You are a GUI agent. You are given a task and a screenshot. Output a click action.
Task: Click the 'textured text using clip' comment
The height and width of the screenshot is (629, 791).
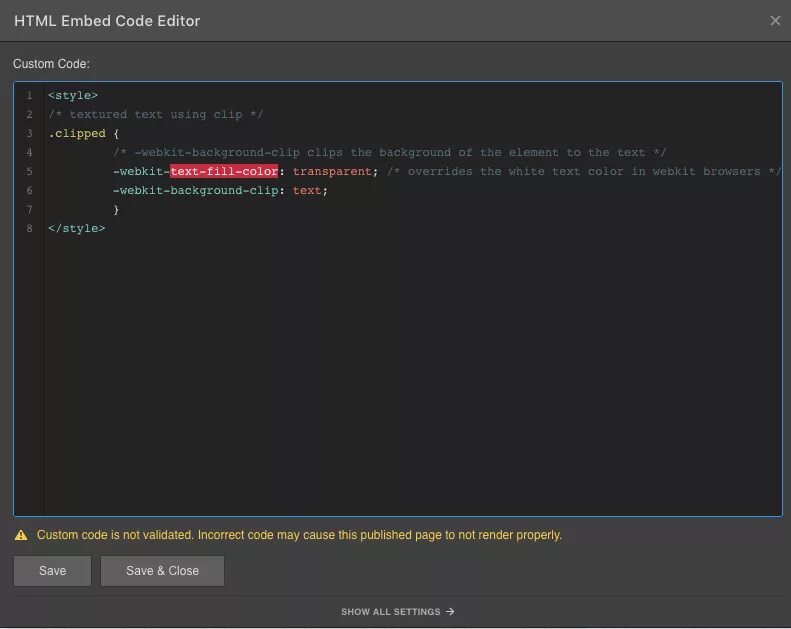click(x=155, y=115)
